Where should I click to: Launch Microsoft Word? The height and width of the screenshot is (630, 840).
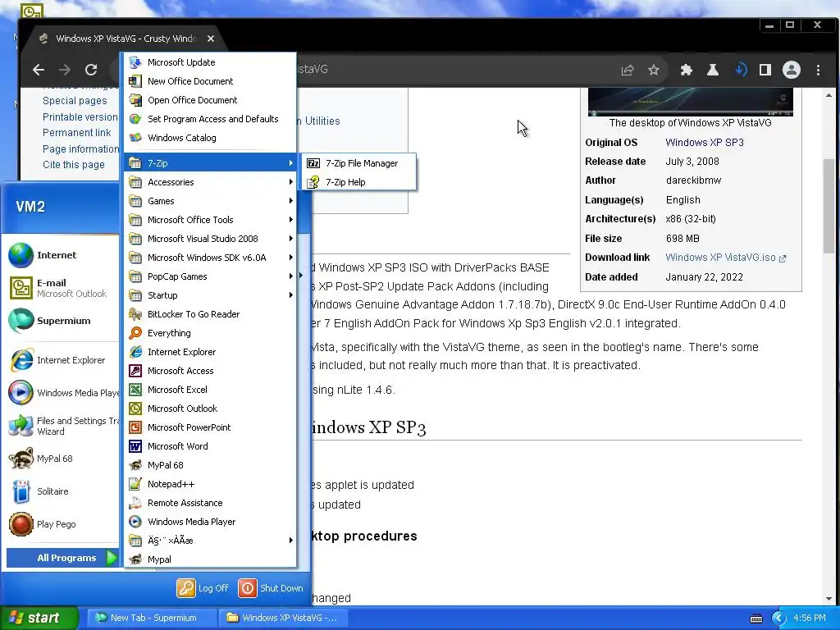pos(210,446)
